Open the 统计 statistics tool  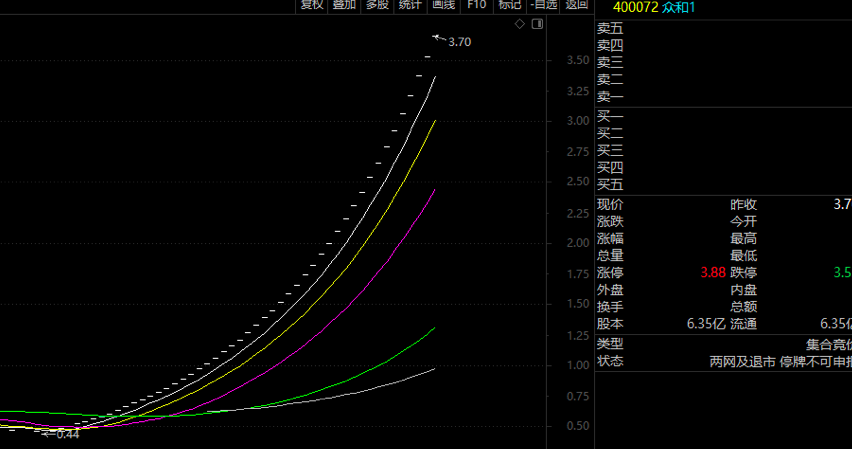(x=410, y=5)
